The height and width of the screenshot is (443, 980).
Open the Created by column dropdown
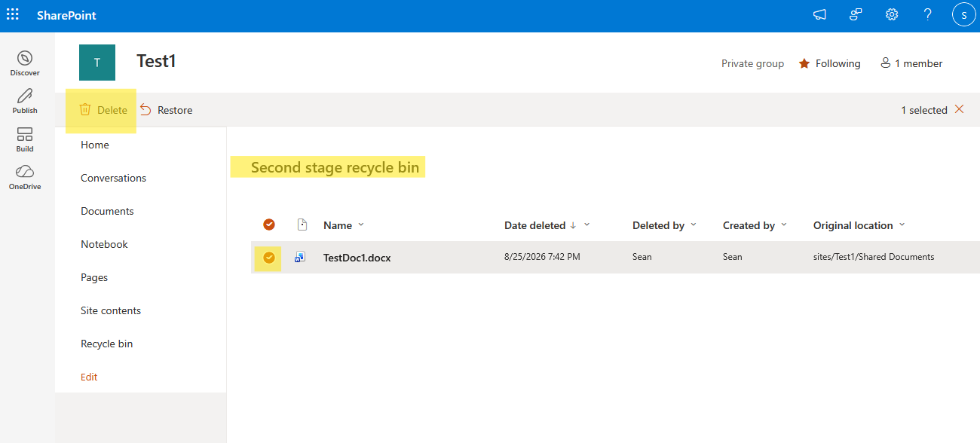click(x=783, y=225)
